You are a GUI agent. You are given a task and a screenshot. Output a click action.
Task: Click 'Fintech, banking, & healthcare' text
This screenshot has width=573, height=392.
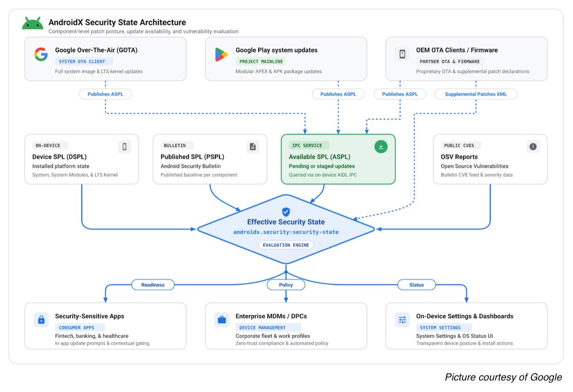[92, 336]
